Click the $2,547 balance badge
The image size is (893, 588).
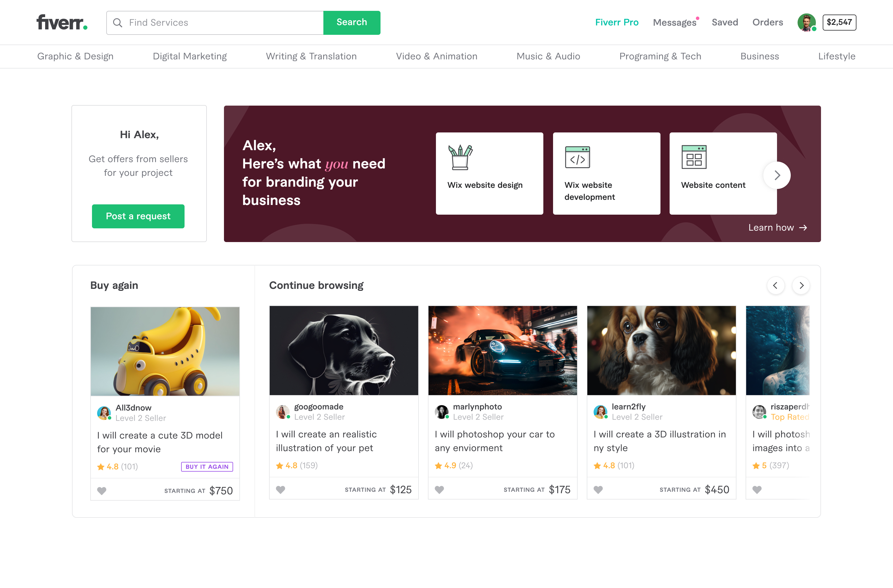click(x=839, y=23)
